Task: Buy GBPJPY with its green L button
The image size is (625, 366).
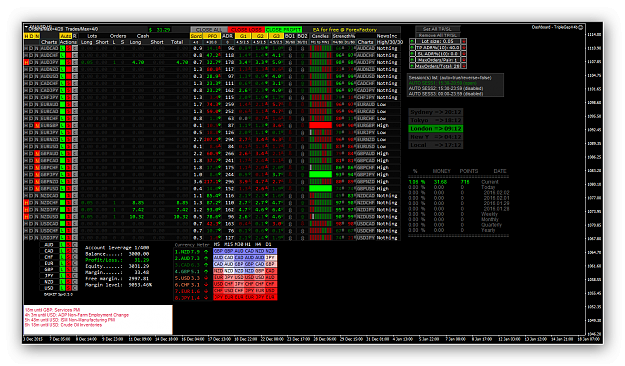Action: [x=63, y=174]
